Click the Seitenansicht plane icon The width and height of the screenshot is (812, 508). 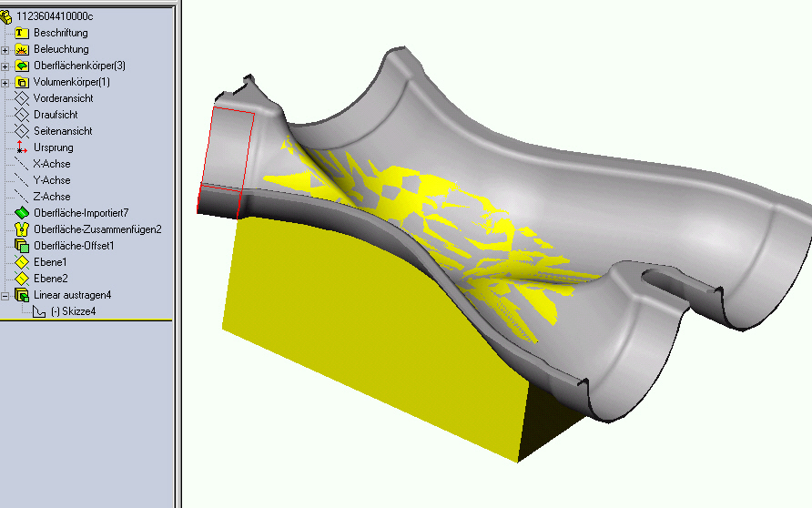(x=21, y=131)
